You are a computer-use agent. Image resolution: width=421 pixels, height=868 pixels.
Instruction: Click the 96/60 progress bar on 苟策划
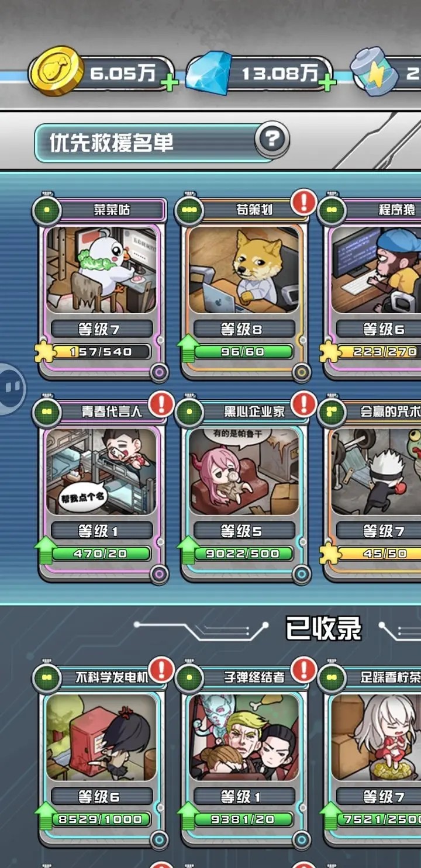pos(243,351)
